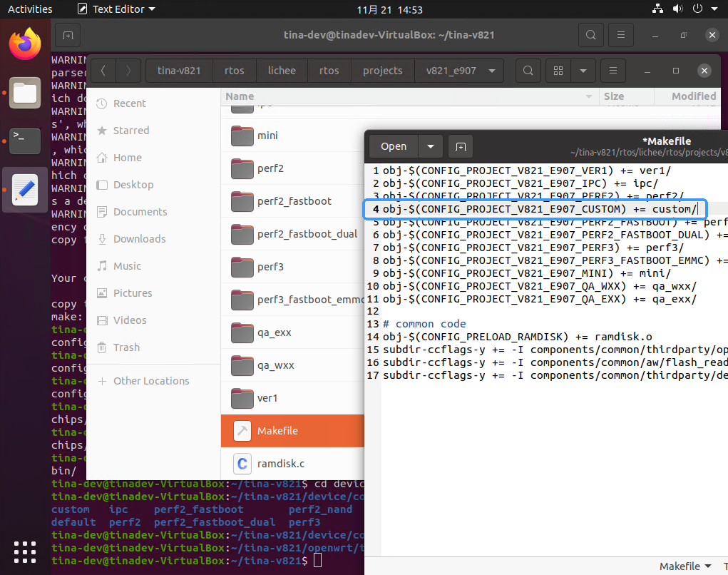The height and width of the screenshot is (575, 728).
Task: Click the search icon in file manager
Action: [x=528, y=71]
